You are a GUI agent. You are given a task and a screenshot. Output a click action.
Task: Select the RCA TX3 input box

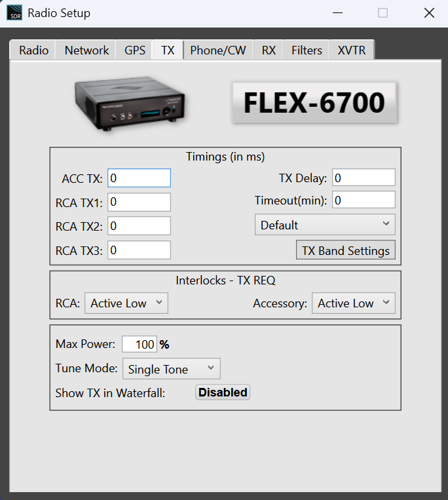(139, 250)
